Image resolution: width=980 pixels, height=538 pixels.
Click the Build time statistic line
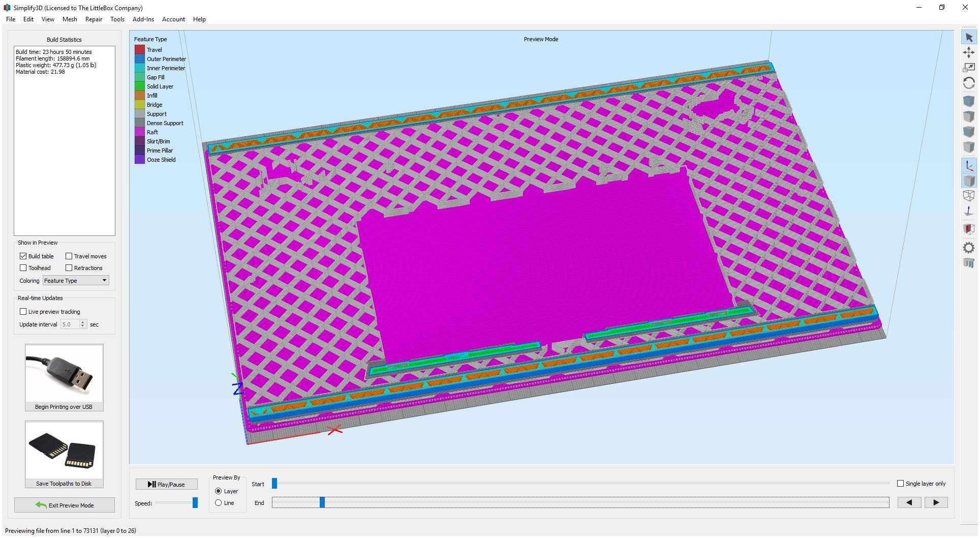click(54, 52)
